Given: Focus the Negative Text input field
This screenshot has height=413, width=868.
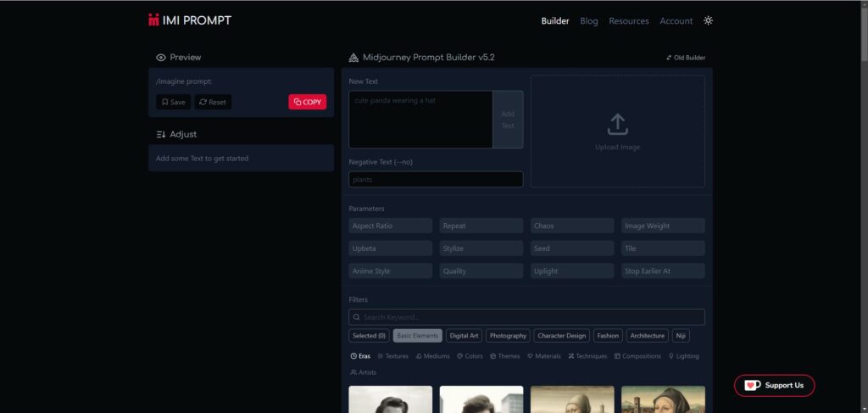Looking at the screenshot, I should point(436,180).
